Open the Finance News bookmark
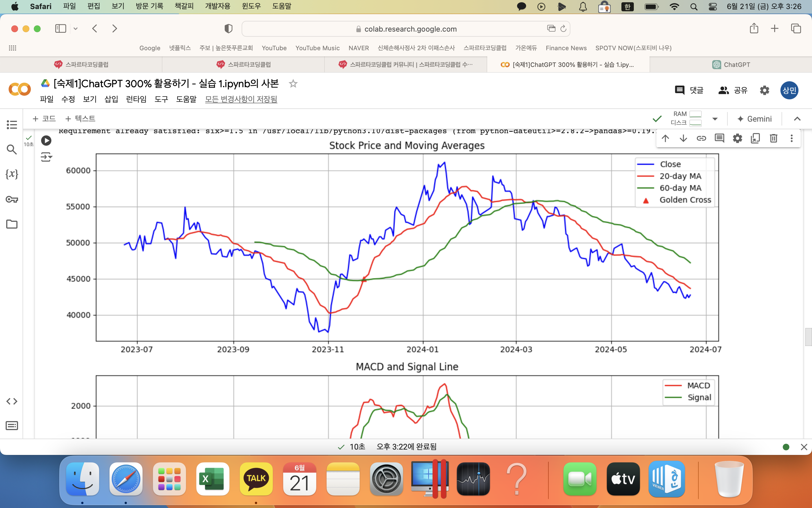The image size is (812, 508). pyautogui.click(x=566, y=48)
